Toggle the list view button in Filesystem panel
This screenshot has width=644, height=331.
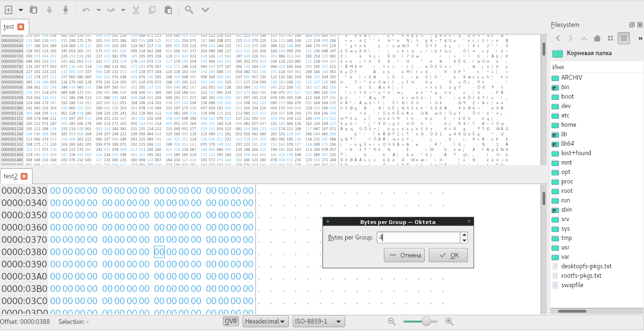click(624, 38)
